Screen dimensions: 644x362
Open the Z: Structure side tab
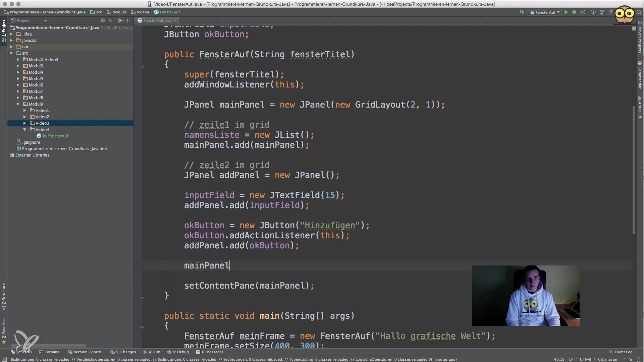point(4,296)
